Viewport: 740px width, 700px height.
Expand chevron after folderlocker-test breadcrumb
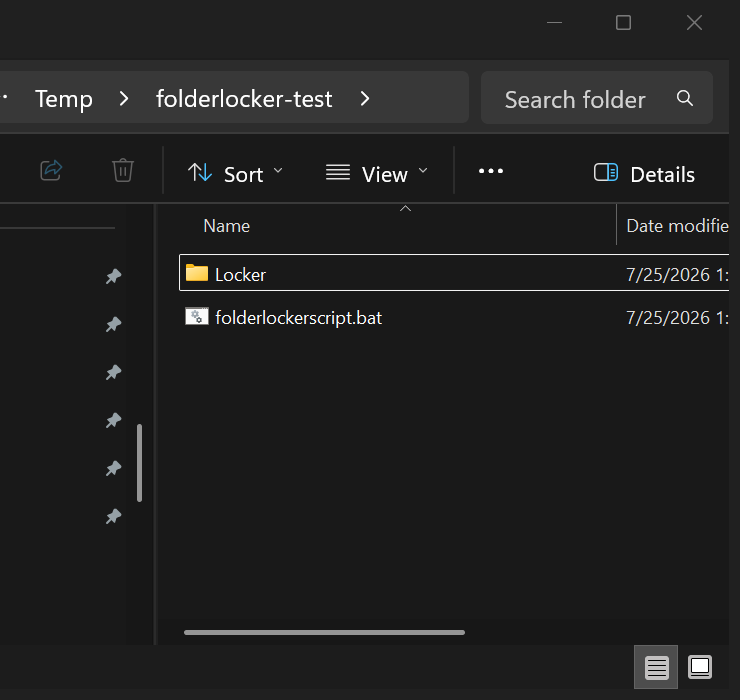click(365, 99)
